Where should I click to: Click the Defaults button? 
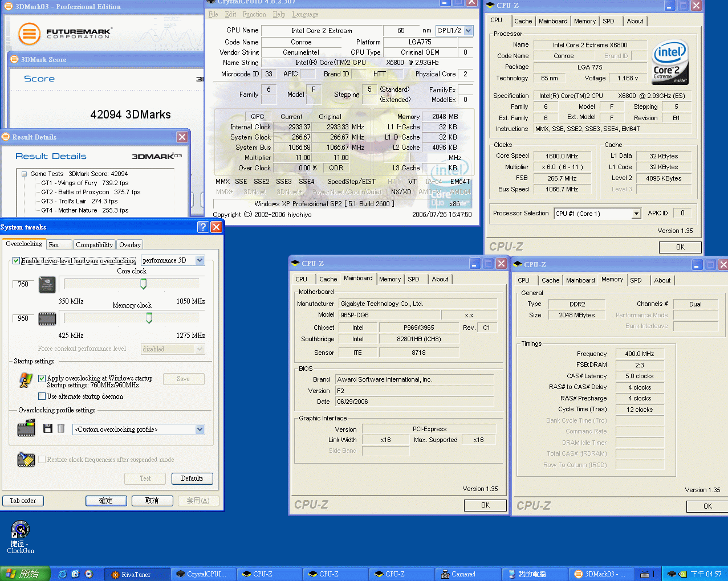click(x=192, y=478)
